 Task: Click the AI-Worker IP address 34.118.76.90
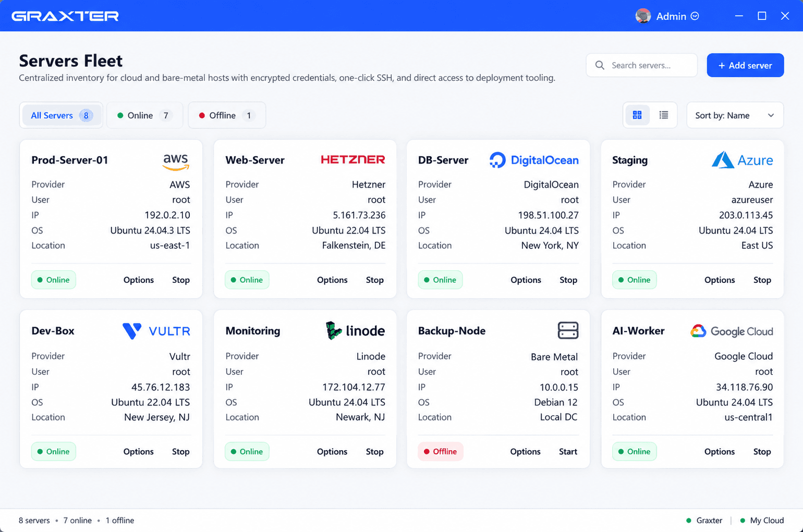coord(745,387)
